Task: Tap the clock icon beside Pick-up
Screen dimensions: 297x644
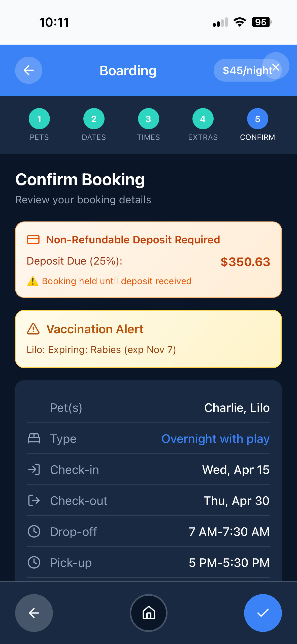Action: pyautogui.click(x=34, y=563)
